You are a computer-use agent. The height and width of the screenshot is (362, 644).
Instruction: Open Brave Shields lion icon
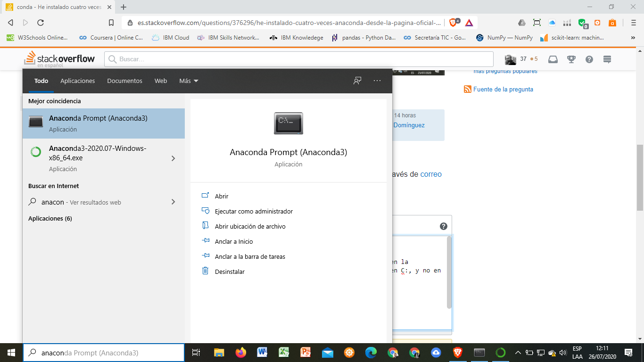point(454,22)
